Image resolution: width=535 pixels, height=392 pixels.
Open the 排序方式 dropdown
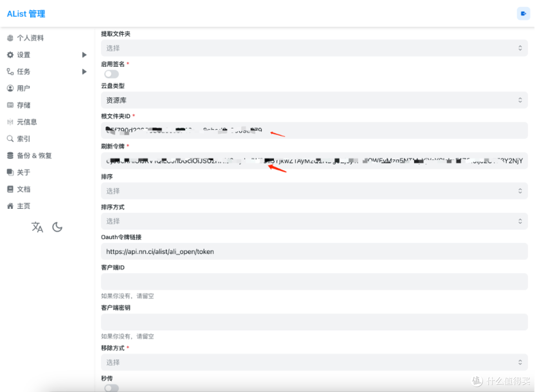pos(314,221)
